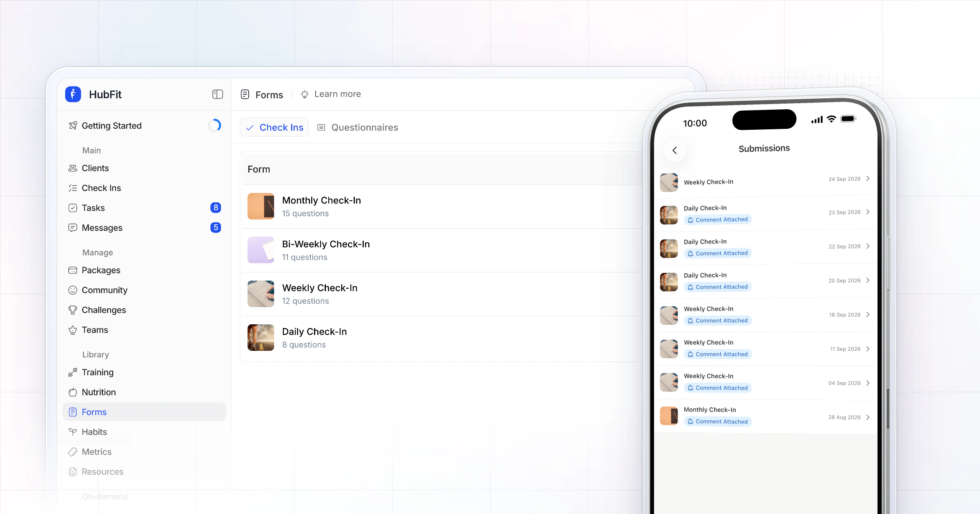Click the Messages badge showing 5
980x514 pixels.
point(216,227)
